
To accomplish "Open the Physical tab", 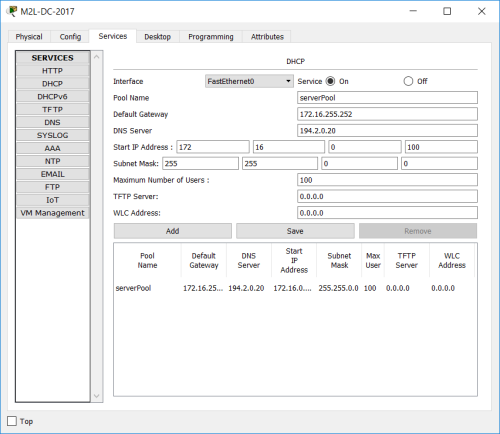I will click(x=29, y=37).
